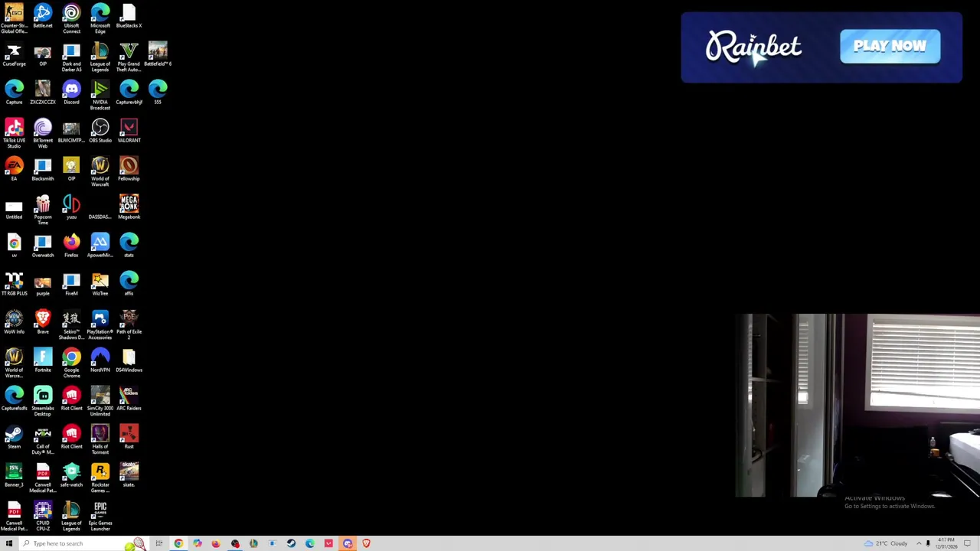Select the Discord desktop icon
Screen dimensions: 980x551
click(71, 93)
